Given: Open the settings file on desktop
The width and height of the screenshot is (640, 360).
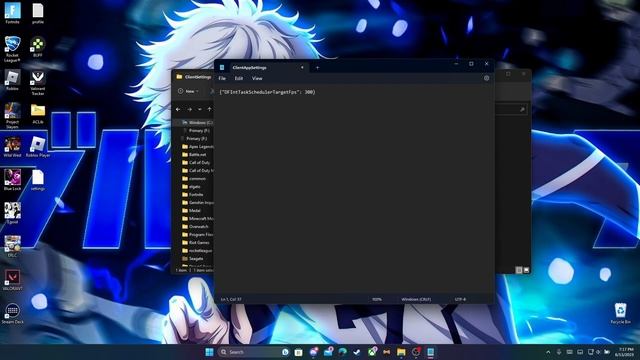Looking at the screenshot, I should (38, 180).
